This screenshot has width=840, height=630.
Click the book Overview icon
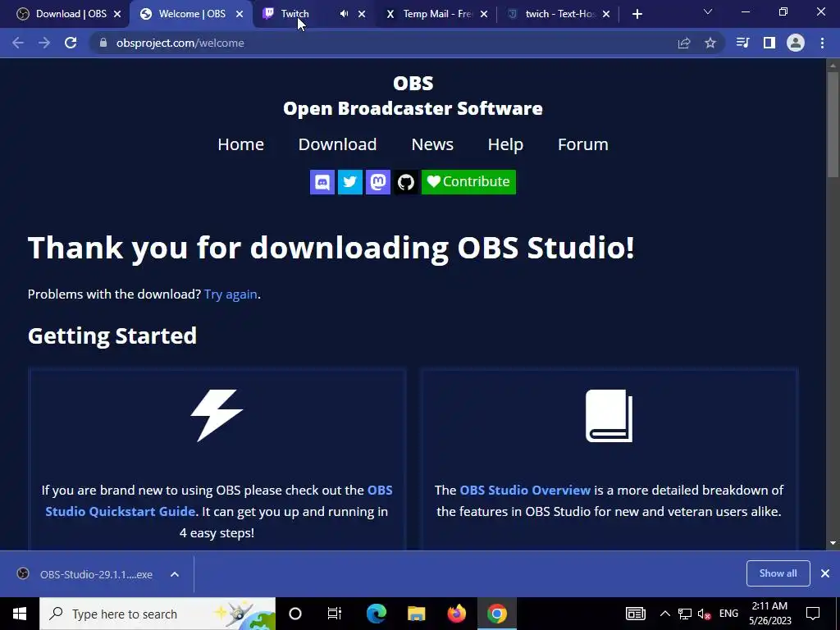pos(609,416)
